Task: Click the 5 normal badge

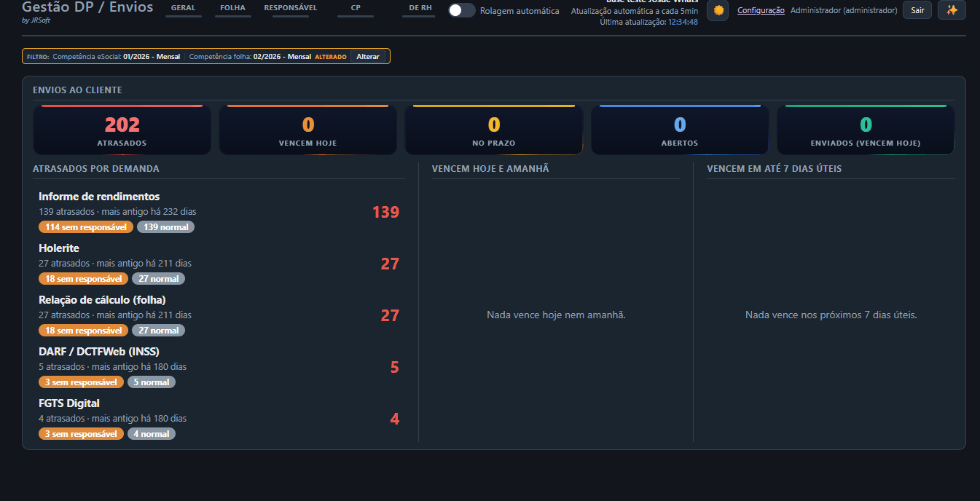Action: [152, 382]
